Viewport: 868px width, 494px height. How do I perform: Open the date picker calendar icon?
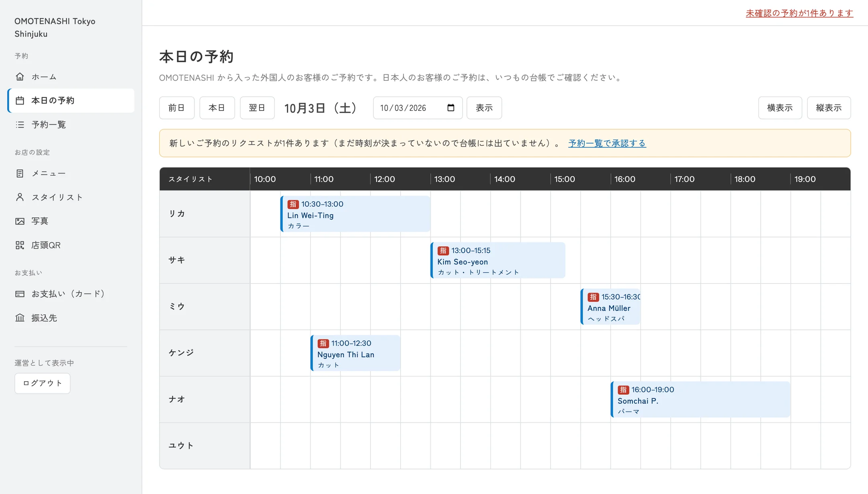pos(451,108)
